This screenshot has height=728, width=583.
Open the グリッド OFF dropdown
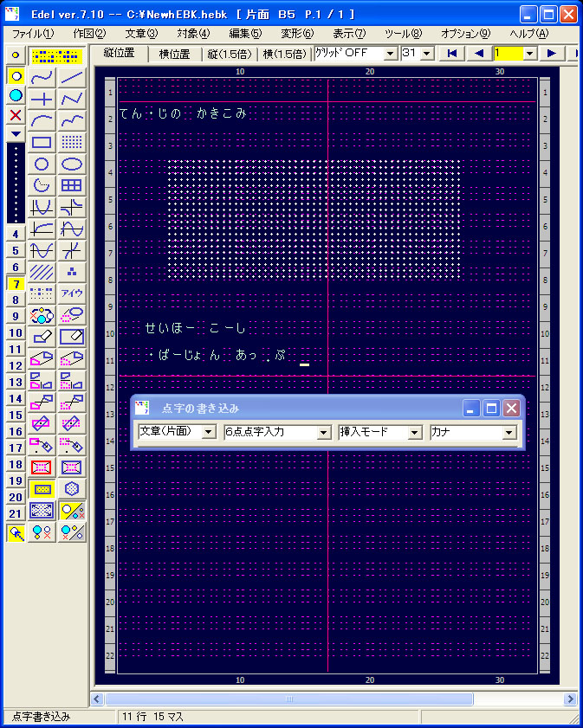(390, 54)
